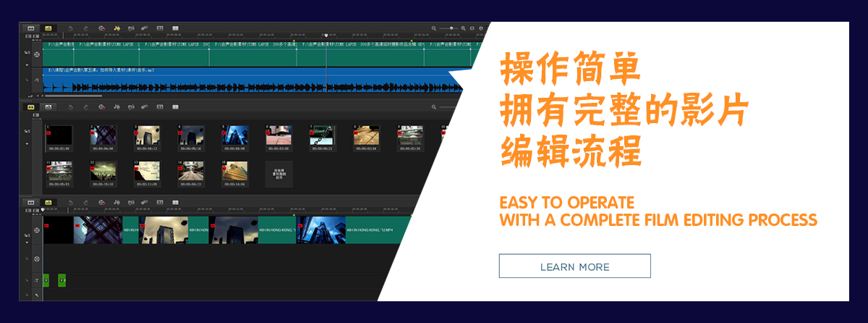Toggle storyboard view in the middle panel
Viewport: 868px width, 323px height.
pos(31,106)
